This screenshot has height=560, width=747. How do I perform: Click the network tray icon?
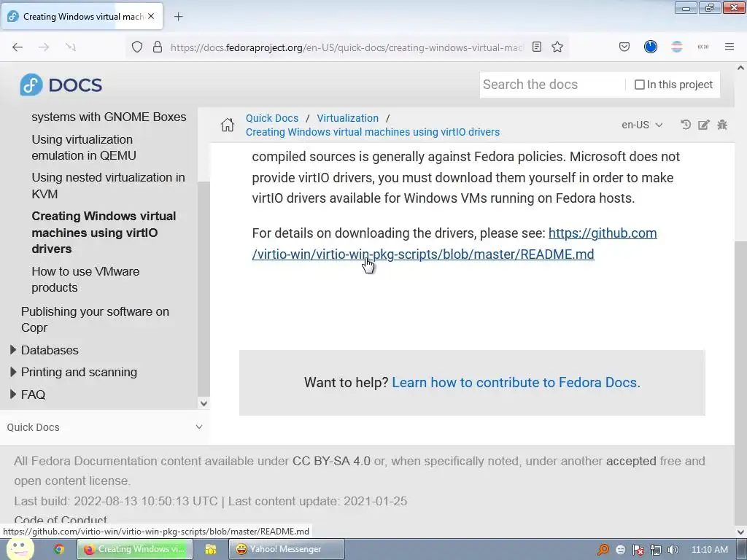pos(656,550)
